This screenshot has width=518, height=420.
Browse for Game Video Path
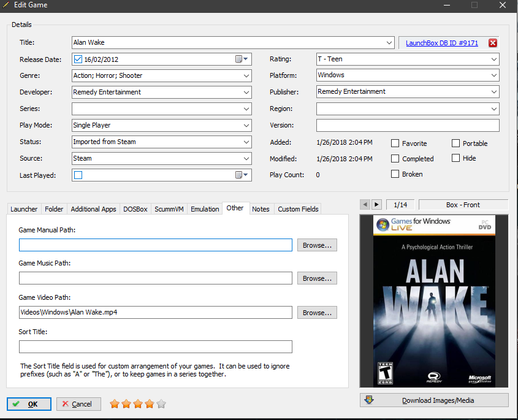pos(317,313)
